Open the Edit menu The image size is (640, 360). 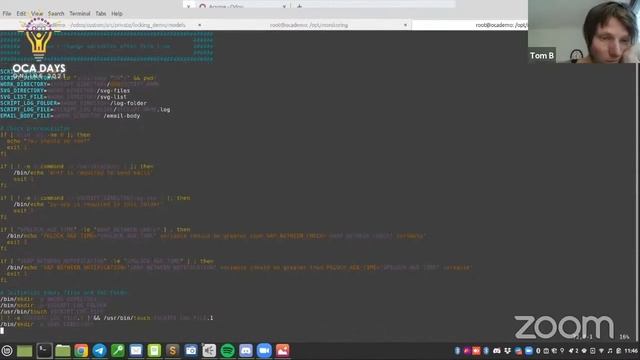pos(21,13)
